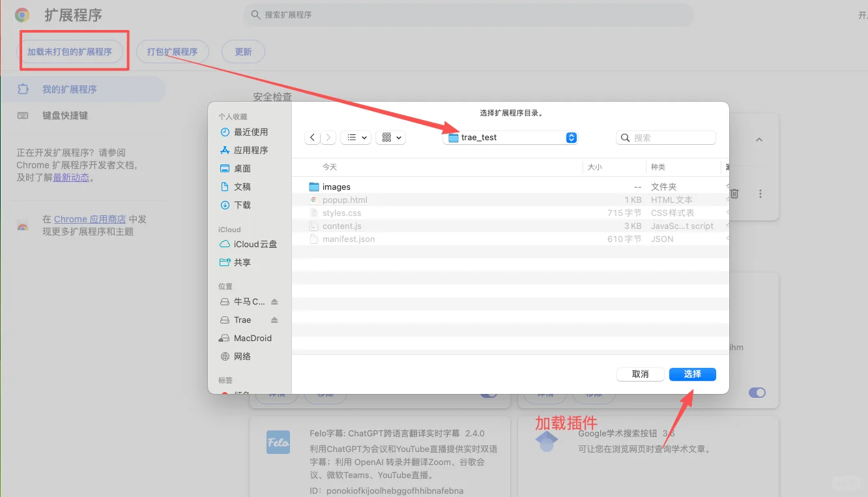The width and height of the screenshot is (868, 497).
Task: Open the extension's three-dot details menu
Action: point(760,193)
